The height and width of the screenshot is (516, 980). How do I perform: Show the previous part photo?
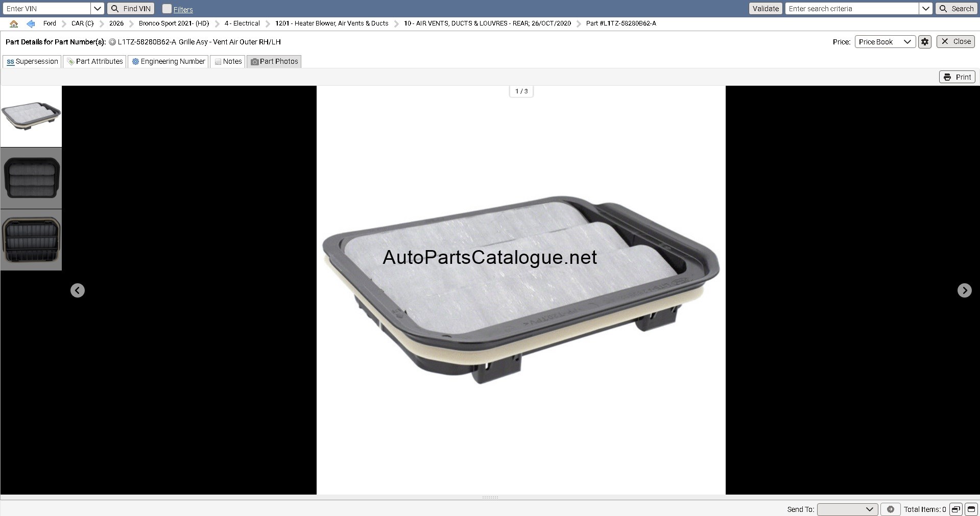78,290
